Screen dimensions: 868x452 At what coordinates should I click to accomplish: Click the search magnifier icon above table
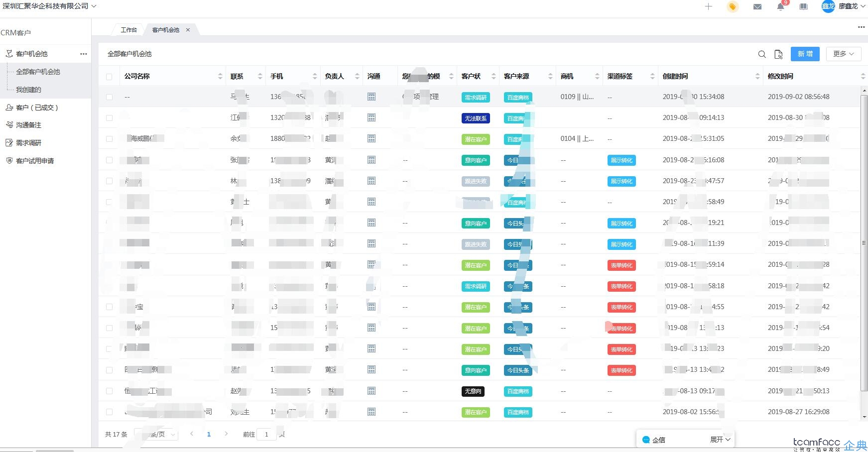(x=762, y=54)
